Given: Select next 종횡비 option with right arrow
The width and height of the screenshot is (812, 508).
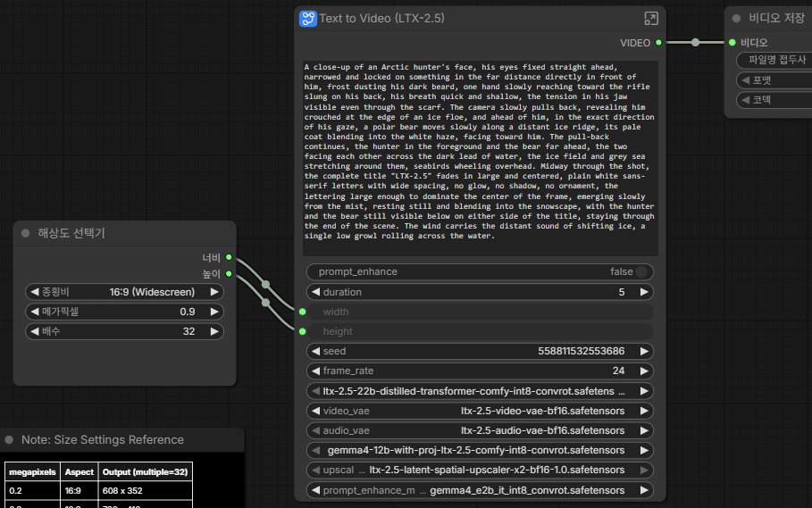Looking at the screenshot, I should tap(213, 292).
